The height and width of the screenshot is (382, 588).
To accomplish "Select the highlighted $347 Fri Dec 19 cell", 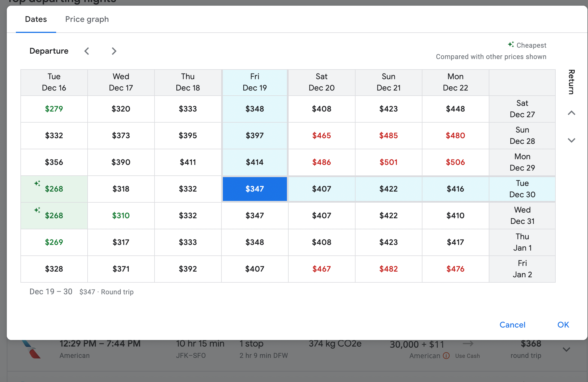I will click(255, 189).
